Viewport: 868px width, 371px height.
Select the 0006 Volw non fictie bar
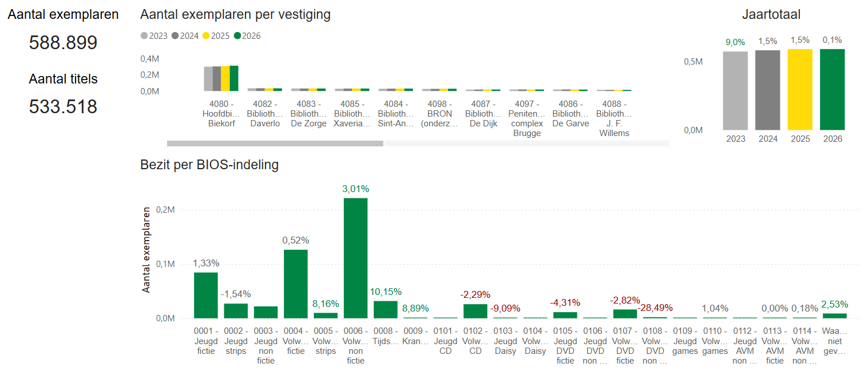[x=355, y=258]
